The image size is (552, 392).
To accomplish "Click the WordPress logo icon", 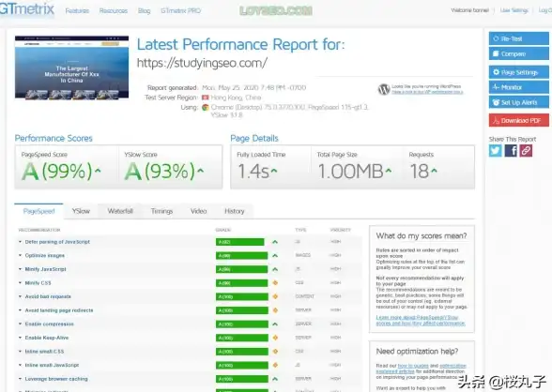I will tap(384, 89).
